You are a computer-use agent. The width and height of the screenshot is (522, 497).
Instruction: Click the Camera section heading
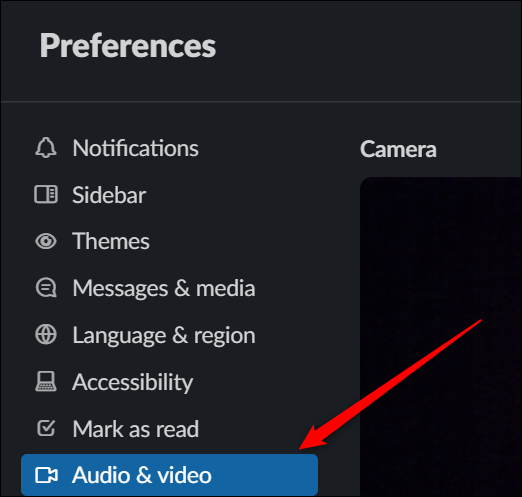point(398,149)
